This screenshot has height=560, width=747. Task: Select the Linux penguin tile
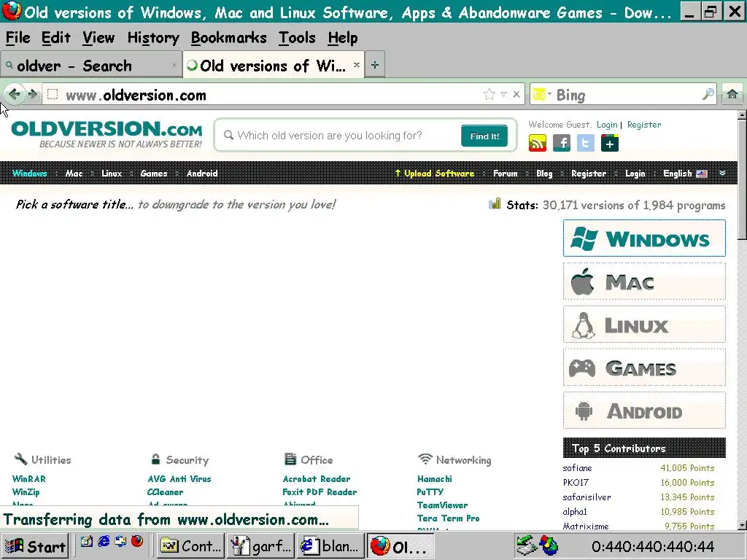(x=644, y=324)
